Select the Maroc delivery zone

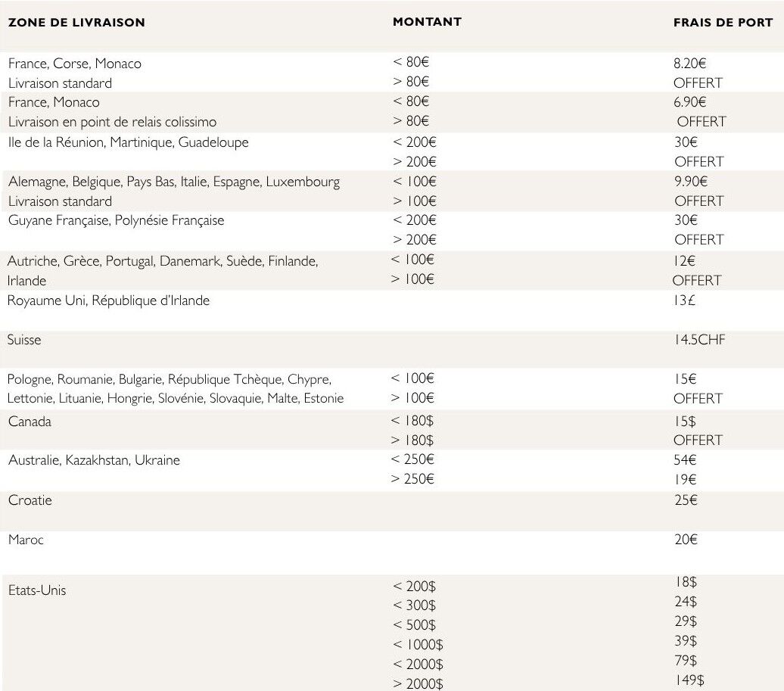click(x=26, y=540)
